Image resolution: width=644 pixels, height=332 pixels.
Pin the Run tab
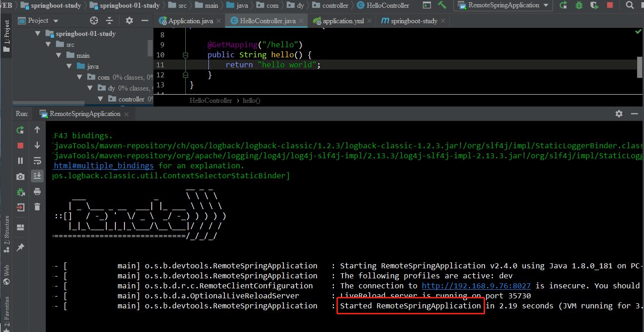[20, 247]
